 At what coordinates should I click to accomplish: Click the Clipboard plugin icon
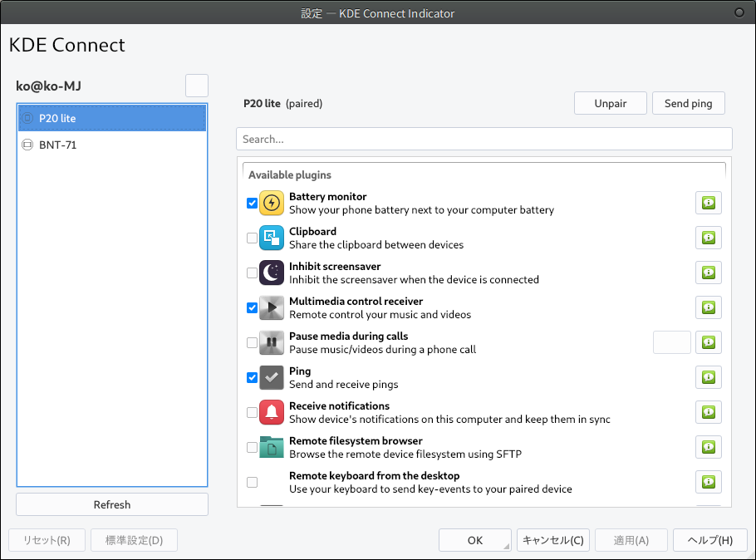click(x=272, y=238)
